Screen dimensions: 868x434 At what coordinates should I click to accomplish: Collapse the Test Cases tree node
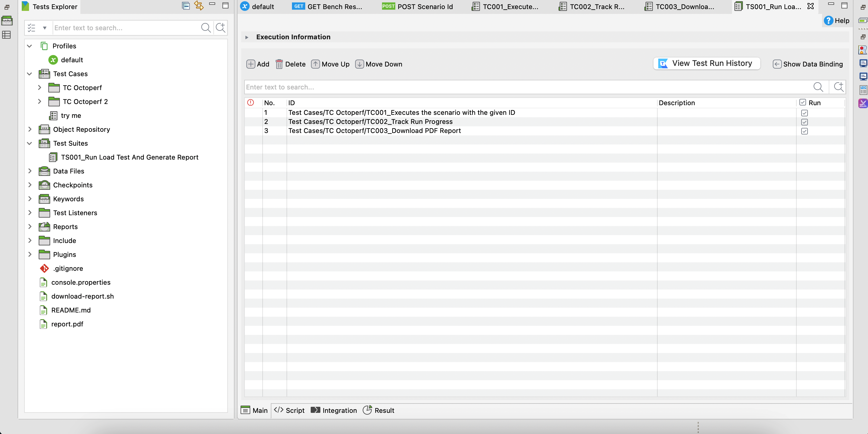click(30, 74)
